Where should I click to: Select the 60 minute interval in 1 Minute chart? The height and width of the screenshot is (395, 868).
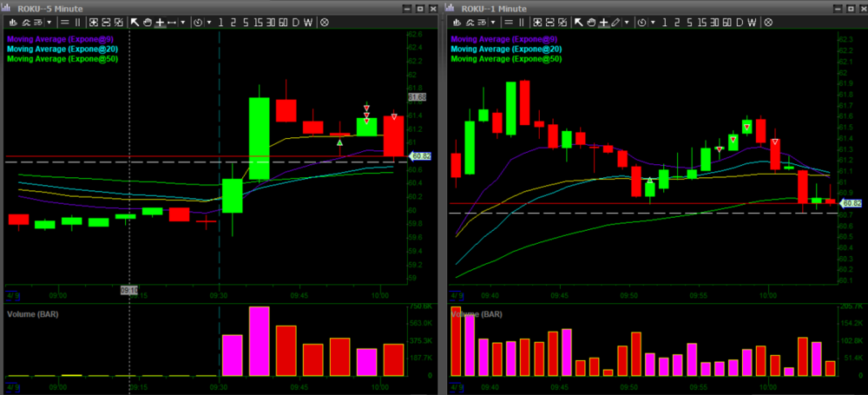[x=726, y=22]
